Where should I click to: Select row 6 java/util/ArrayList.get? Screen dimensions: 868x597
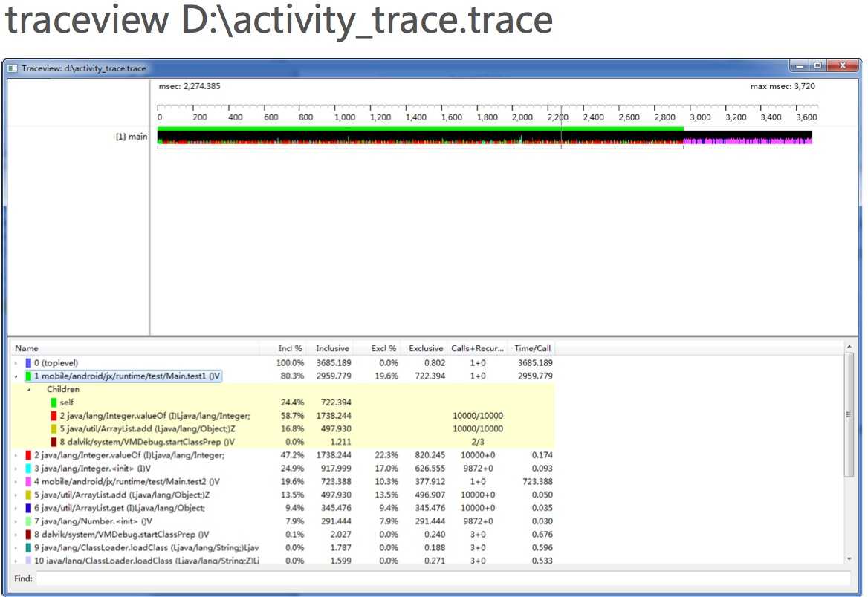click(282, 508)
